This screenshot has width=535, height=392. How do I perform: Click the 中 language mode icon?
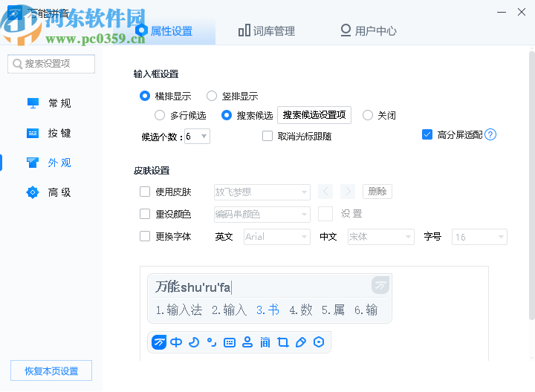(176, 342)
